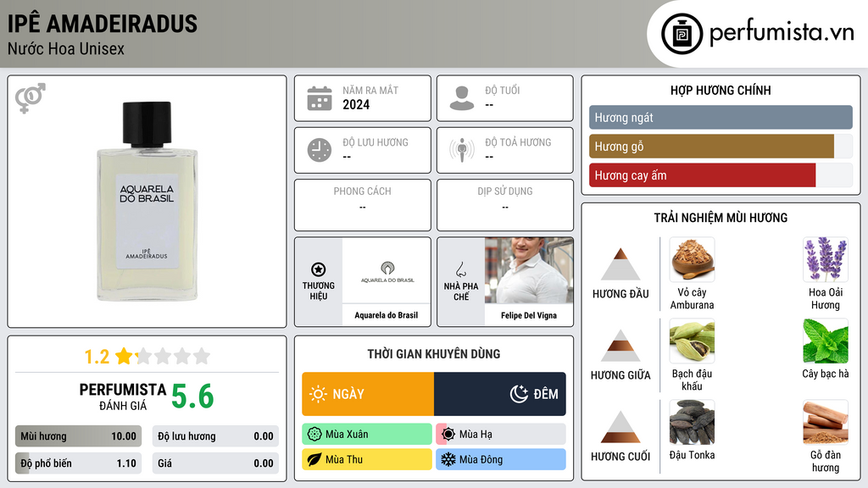Open the Vỏ cây Amburana note image
Viewport: 868px width, 488px height.
click(x=692, y=260)
